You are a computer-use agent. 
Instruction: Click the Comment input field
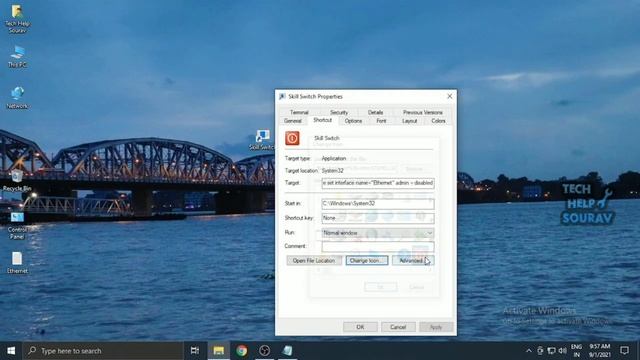pyautogui.click(x=378, y=246)
